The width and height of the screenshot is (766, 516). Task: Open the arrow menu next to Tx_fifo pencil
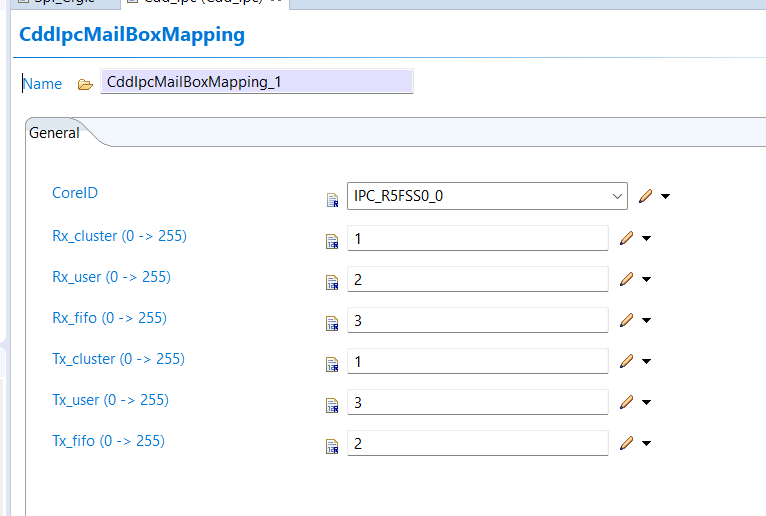(646, 444)
